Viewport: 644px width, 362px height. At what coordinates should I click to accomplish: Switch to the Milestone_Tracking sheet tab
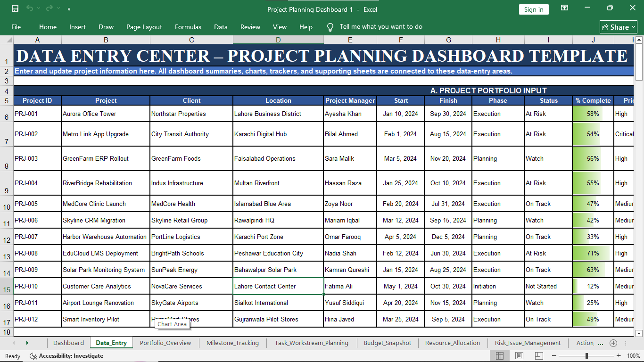(232, 343)
